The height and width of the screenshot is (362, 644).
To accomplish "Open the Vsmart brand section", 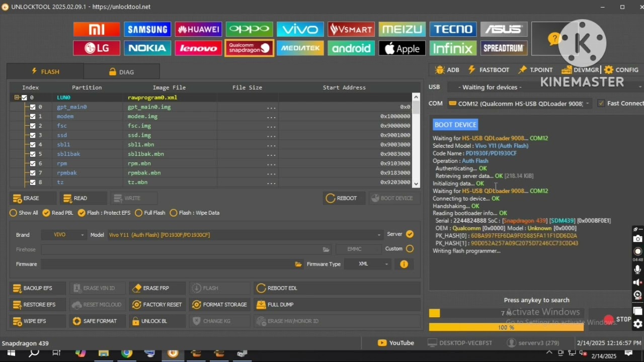I will click(351, 29).
